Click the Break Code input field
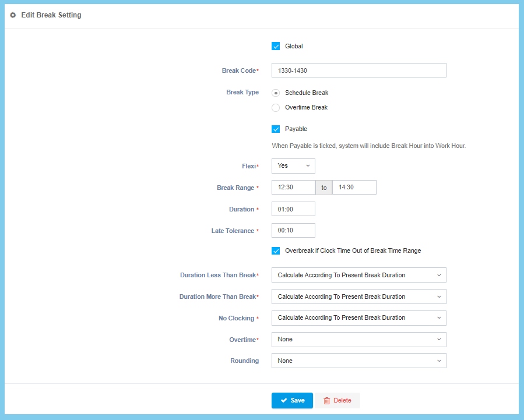 pos(358,70)
